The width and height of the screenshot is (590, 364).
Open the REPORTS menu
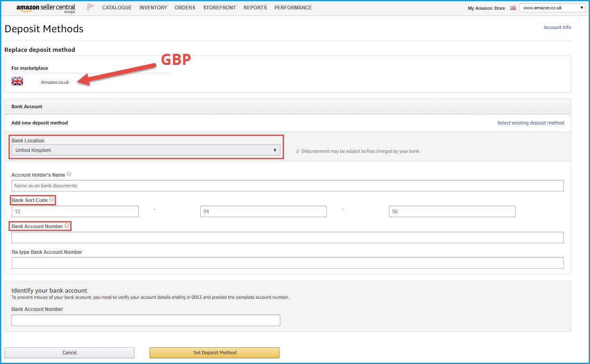click(255, 8)
